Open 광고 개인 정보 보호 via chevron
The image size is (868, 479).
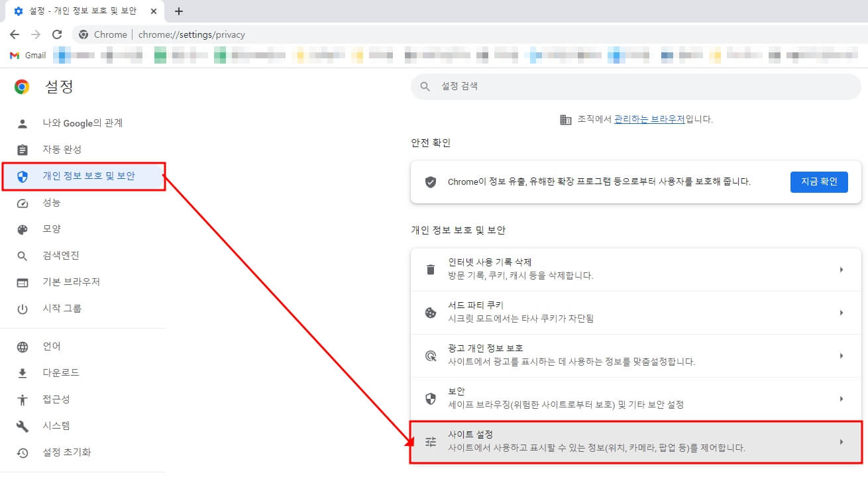click(841, 355)
